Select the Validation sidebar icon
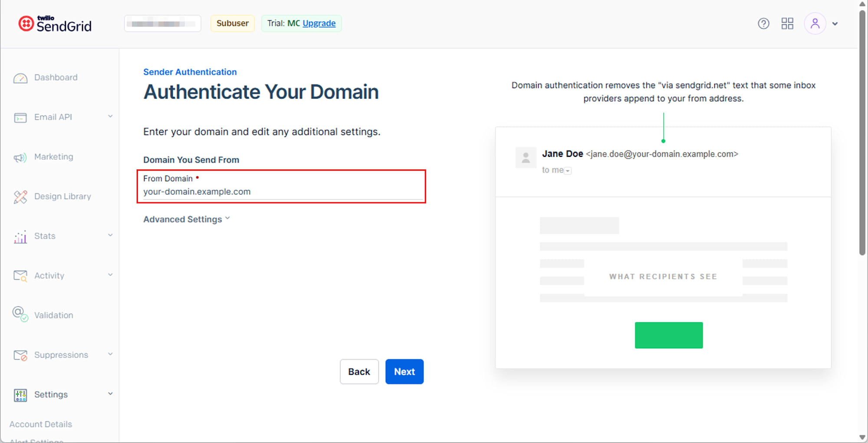This screenshot has height=443, width=868. coord(20,315)
